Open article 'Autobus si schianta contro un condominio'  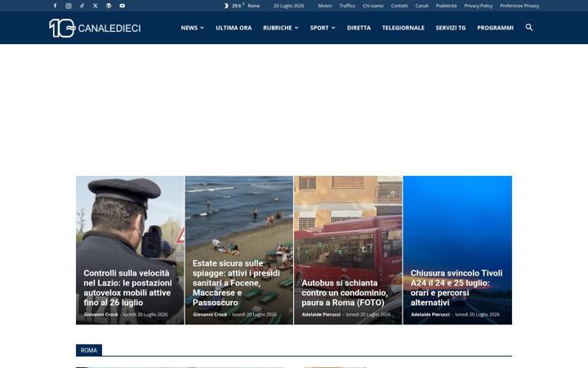click(345, 293)
